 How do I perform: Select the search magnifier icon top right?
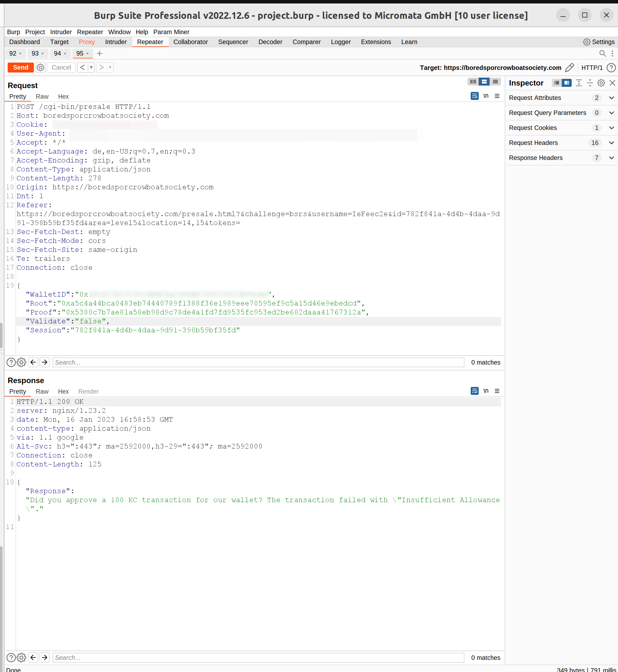tap(603, 53)
